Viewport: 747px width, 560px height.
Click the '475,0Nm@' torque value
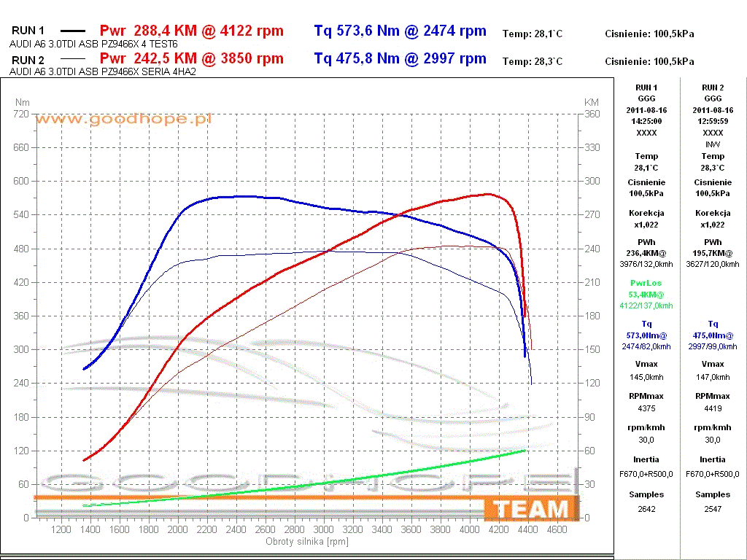click(x=713, y=335)
